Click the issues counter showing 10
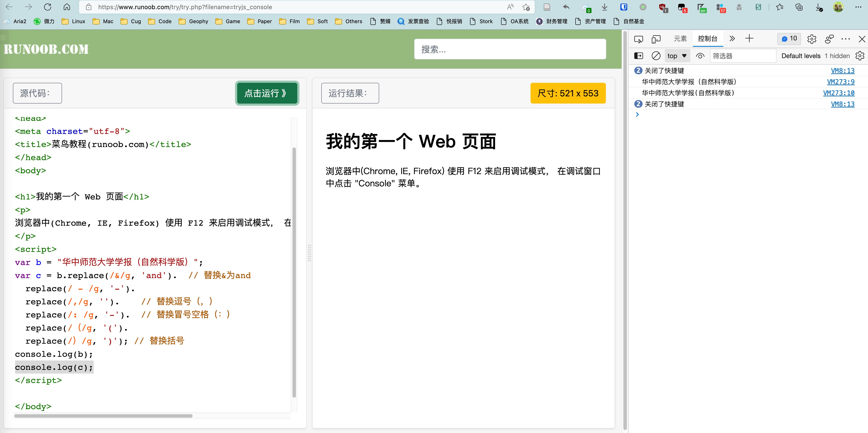 click(789, 39)
